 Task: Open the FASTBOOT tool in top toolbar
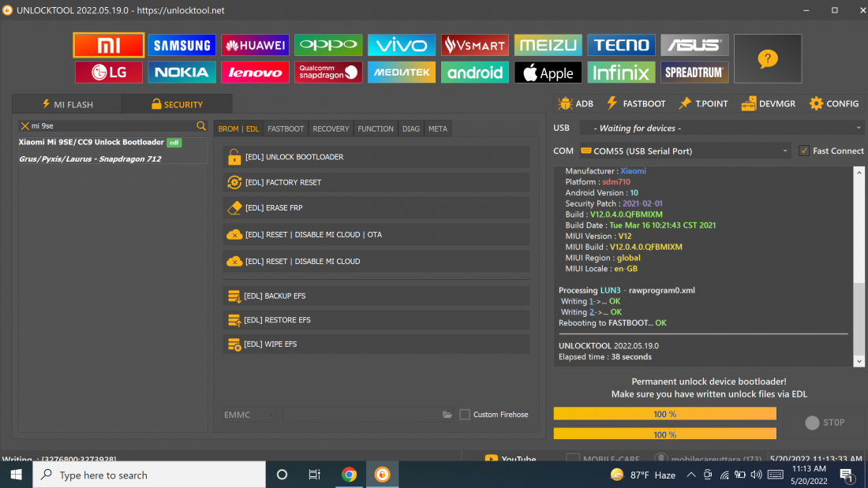tap(636, 103)
